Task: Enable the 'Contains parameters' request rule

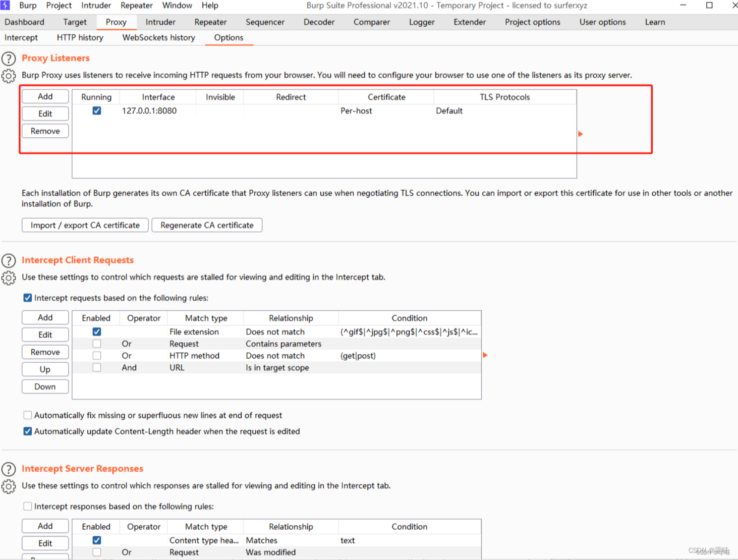Action: pos(97,344)
